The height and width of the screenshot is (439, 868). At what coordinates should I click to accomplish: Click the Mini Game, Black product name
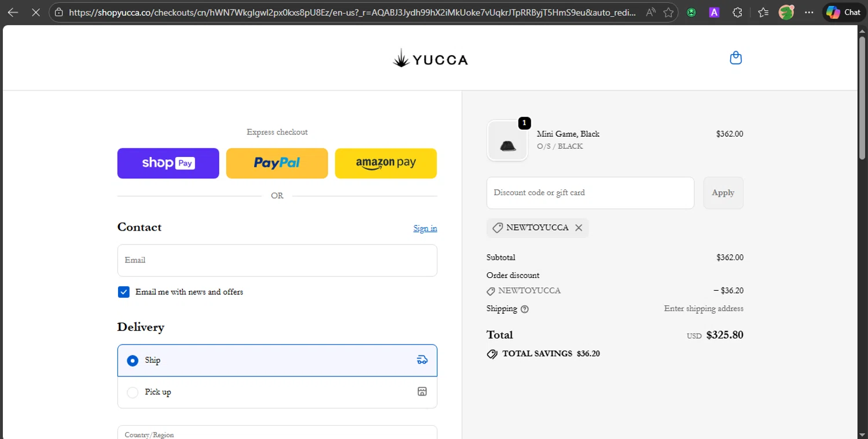click(568, 134)
